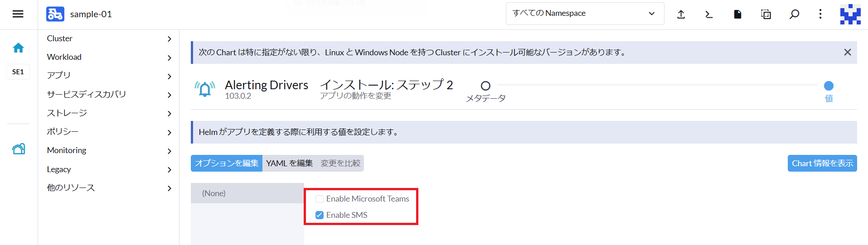Dismiss the Linux/Windows Node info banner
Screen dimensions: 868x245
click(x=847, y=53)
